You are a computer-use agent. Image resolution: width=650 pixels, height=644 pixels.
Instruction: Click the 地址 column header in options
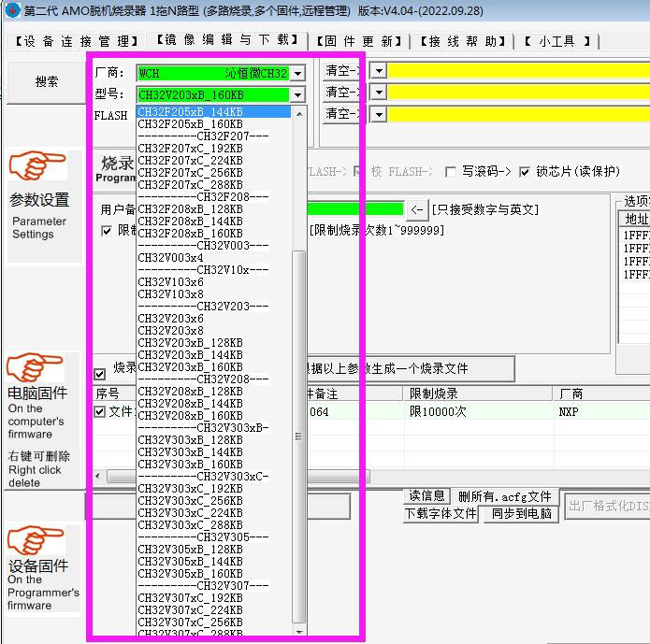pos(636,219)
